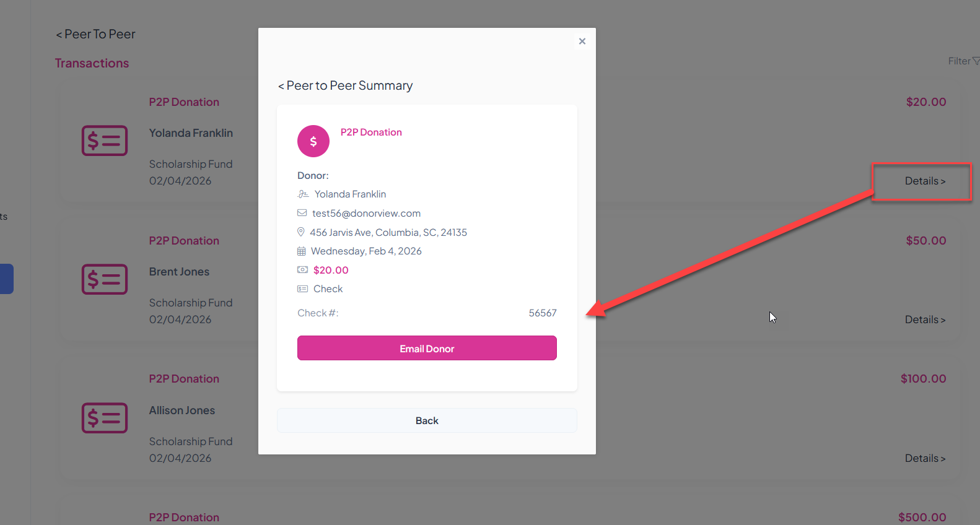
Task: Open the Filter funnel control
Action: (x=964, y=61)
